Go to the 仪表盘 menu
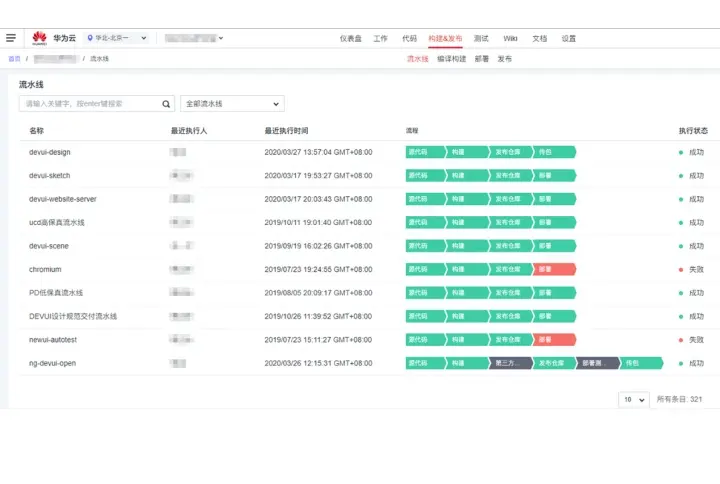This screenshot has width=720, height=484. tap(350, 39)
